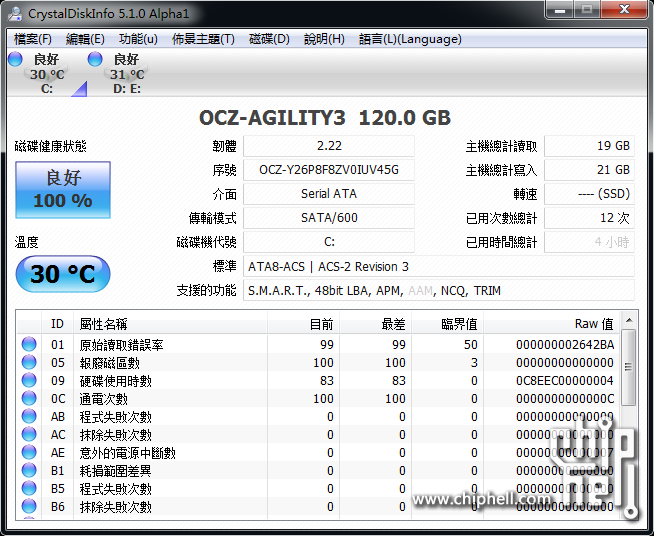Click the standard field ATA8-ACS
This screenshot has width=654, height=536.
(x=439, y=266)
